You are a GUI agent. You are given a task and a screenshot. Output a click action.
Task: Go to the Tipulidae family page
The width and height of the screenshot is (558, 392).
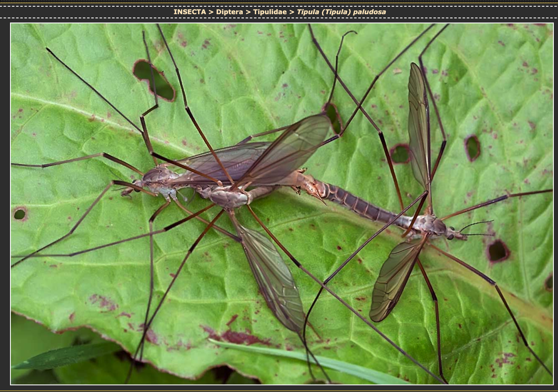point(270,12)
